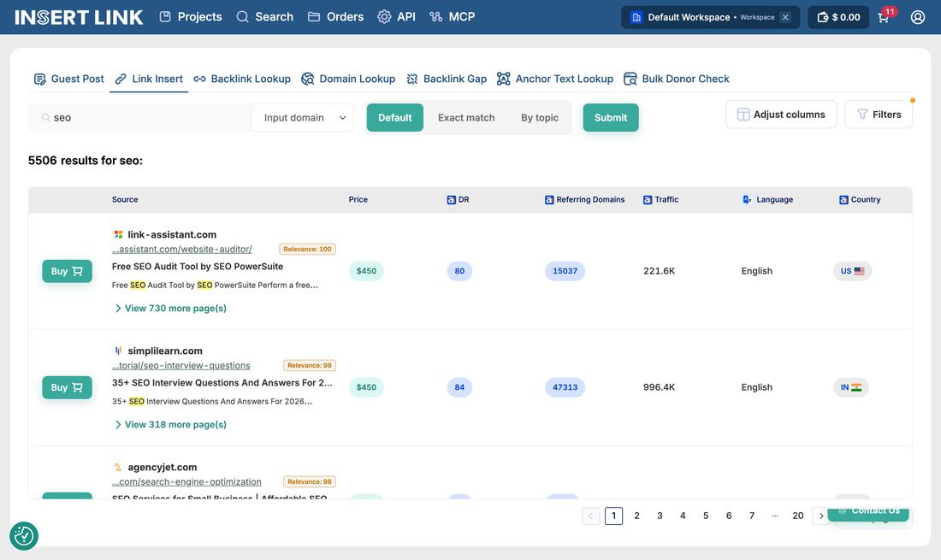Go to the previous results page arrow
This screenshot has width=941, height=560.
(590, 516)
